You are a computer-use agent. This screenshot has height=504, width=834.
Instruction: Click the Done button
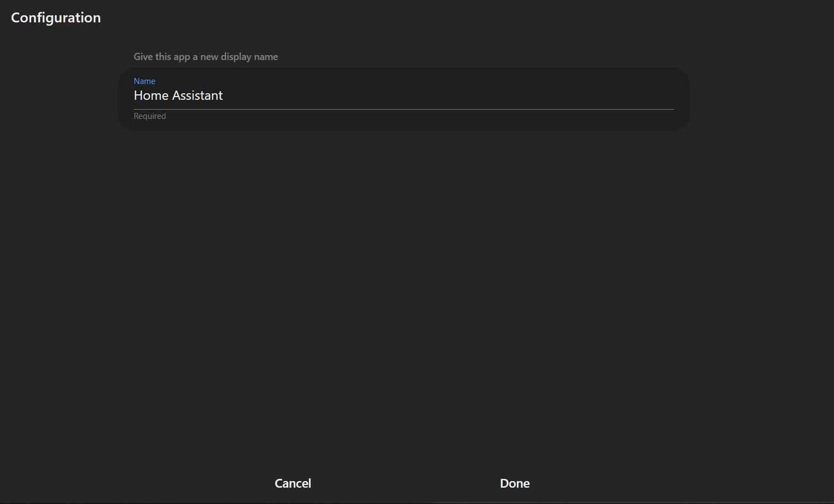[515, 483]
